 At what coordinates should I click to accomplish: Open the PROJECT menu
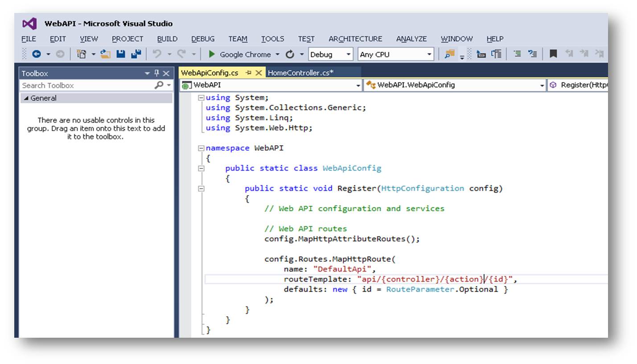(x=127, y=39)
